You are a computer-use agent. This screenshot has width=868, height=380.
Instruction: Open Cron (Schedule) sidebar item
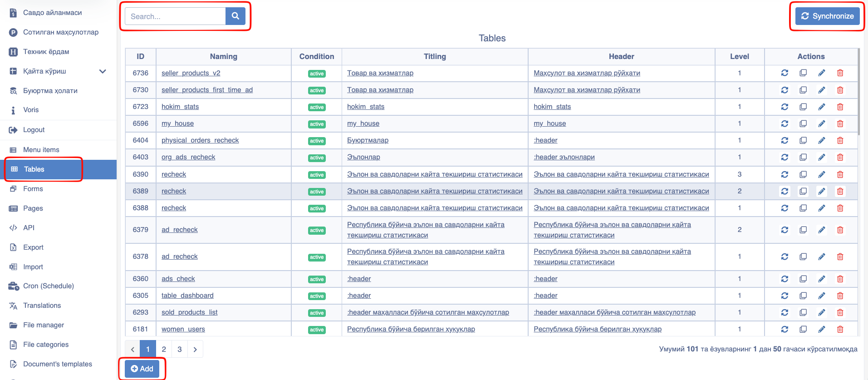coord(48,286)
